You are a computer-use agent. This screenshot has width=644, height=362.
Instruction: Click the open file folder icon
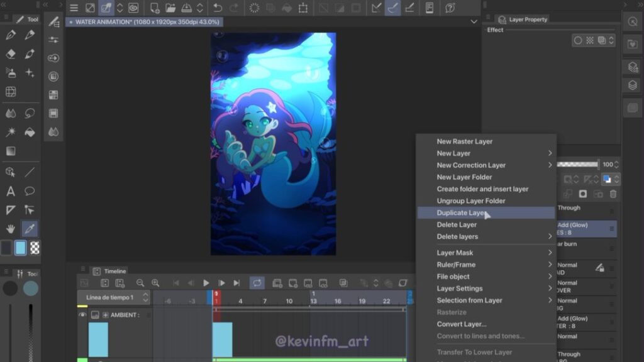click(x=170, y=8)
